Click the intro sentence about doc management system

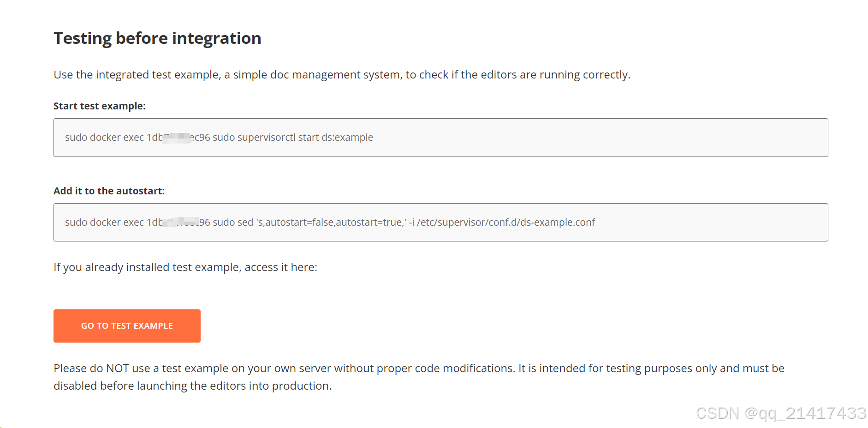(x=341, y=75)
